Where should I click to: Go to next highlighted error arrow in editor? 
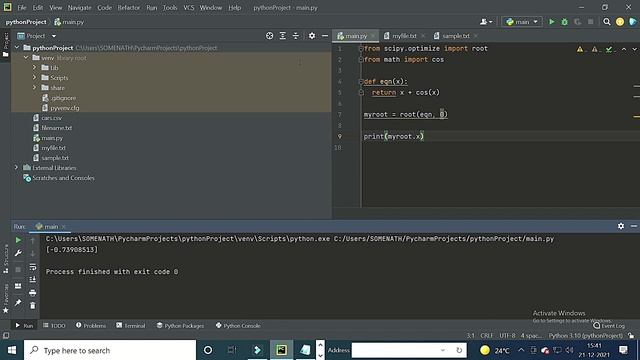click(x=635, y=49)
